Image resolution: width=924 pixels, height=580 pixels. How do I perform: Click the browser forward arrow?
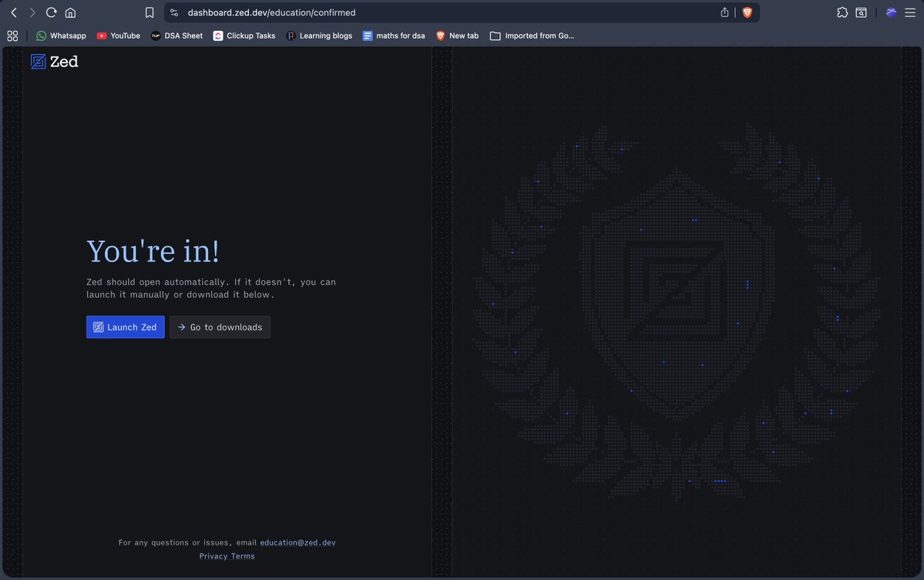(32, 12)
